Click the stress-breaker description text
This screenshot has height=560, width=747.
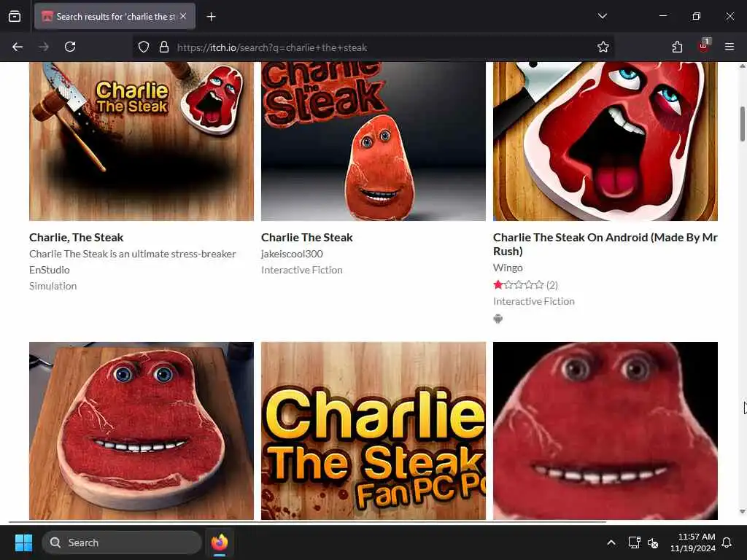point(133,254)
